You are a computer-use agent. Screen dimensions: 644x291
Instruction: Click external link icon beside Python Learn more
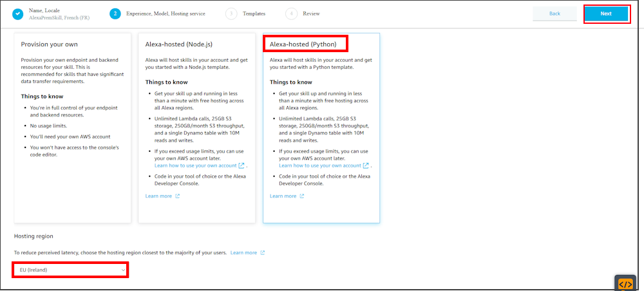tap(302, 196)
